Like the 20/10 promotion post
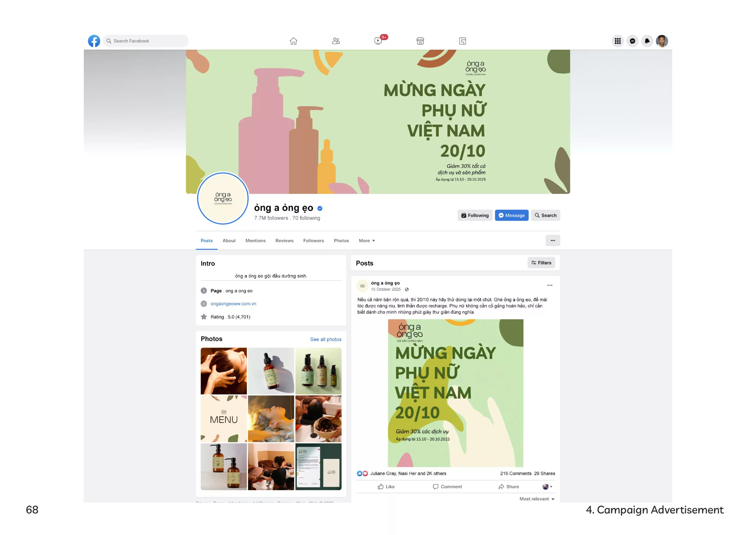756x535 pixels. click(386, 487)
